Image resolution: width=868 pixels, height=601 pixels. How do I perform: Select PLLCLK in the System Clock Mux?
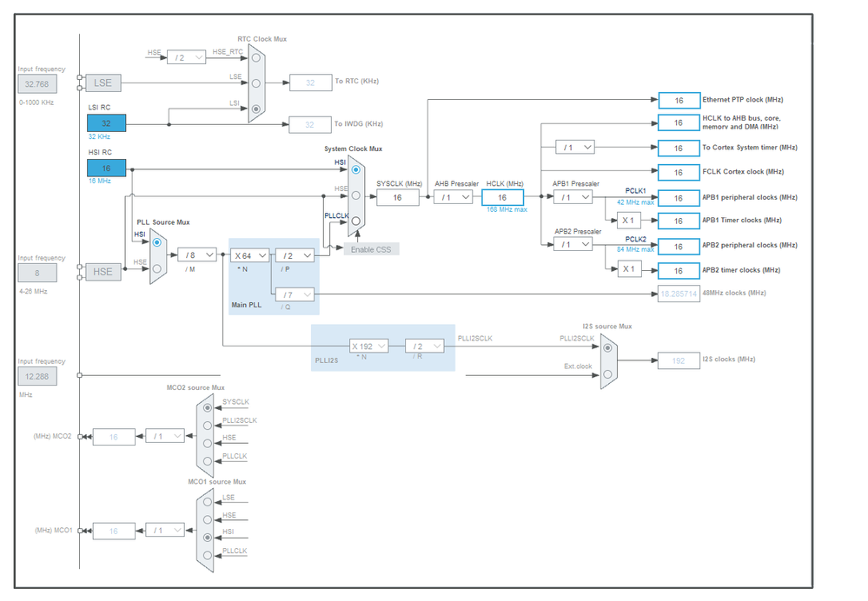356,221
